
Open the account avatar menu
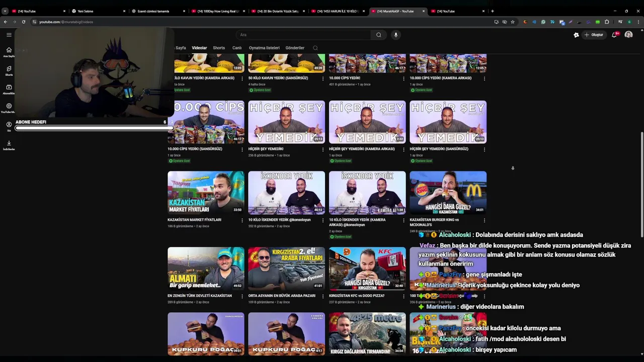[628, 35]
